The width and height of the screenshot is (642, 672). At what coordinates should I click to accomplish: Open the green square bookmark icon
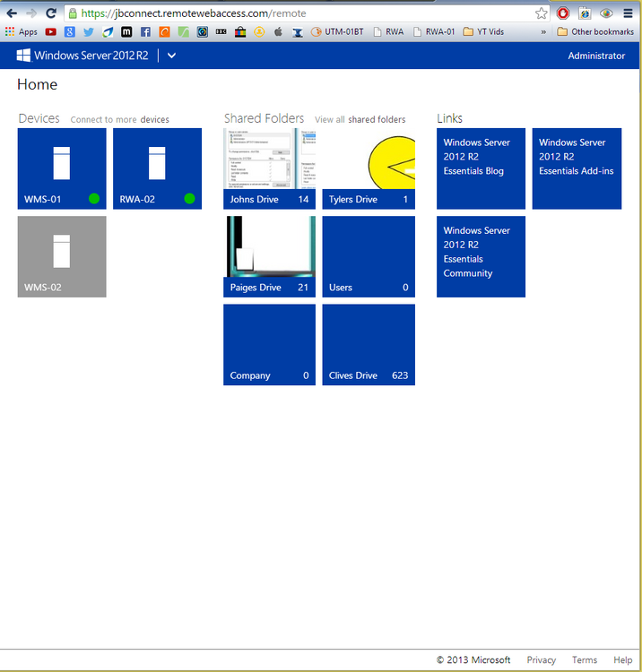tap(184, 31)
